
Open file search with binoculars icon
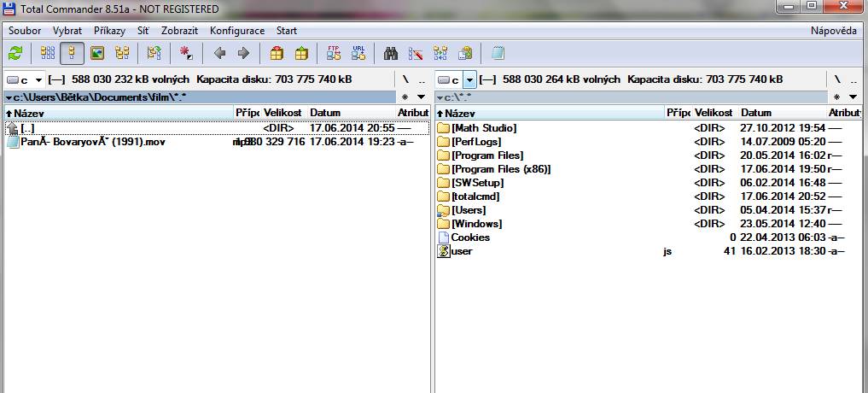391,53
